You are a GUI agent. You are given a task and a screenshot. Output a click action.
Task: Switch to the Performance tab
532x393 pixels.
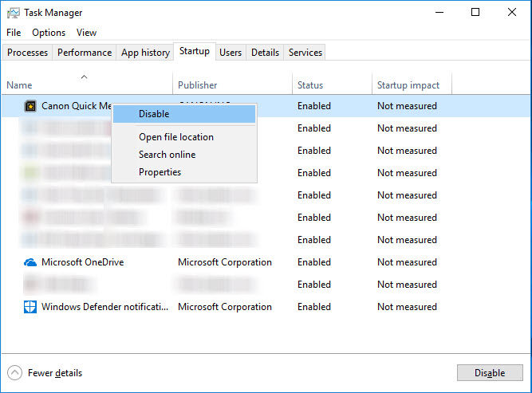85,53
